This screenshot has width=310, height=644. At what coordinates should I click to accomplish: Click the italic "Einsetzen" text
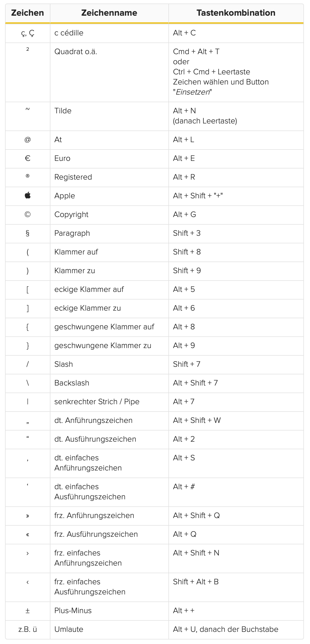click(x=193, y=92)
